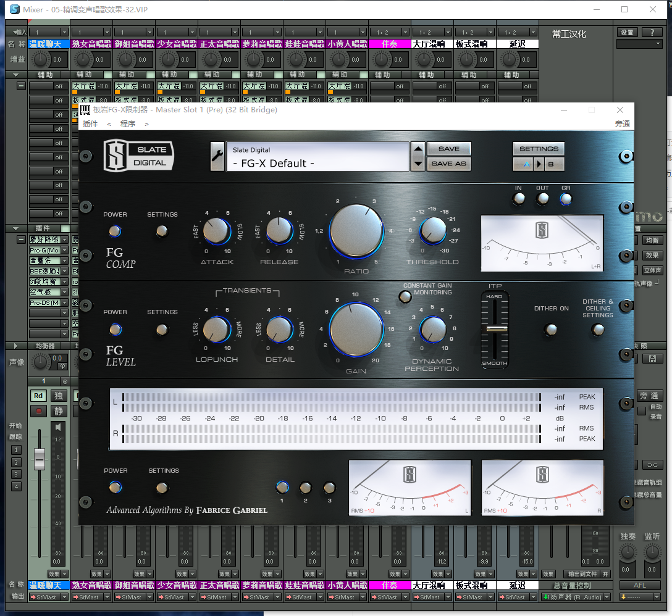Solo channel 1 with 独 button
This screenshot has width=672, height=616.
tap(59, 396)
